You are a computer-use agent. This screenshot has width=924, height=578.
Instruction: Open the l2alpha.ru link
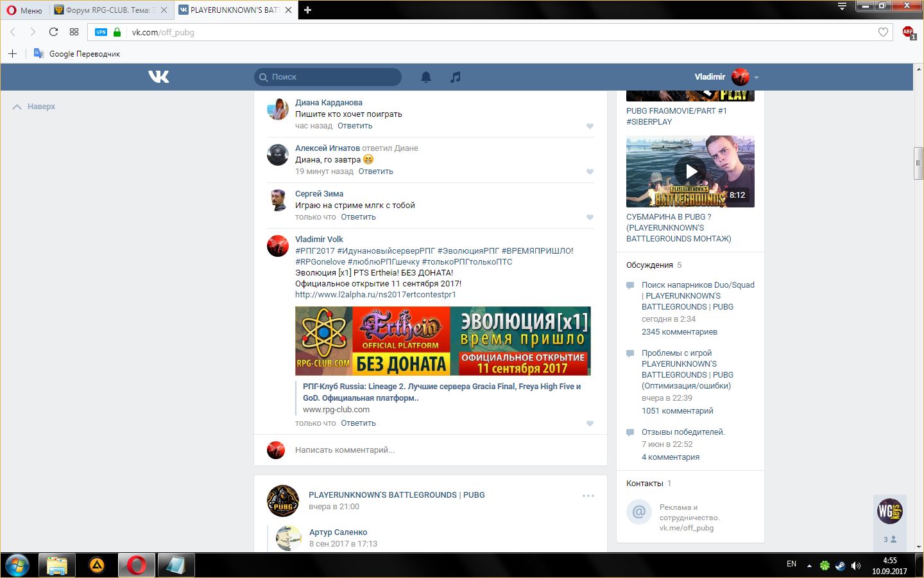click(x=375, y=295)
